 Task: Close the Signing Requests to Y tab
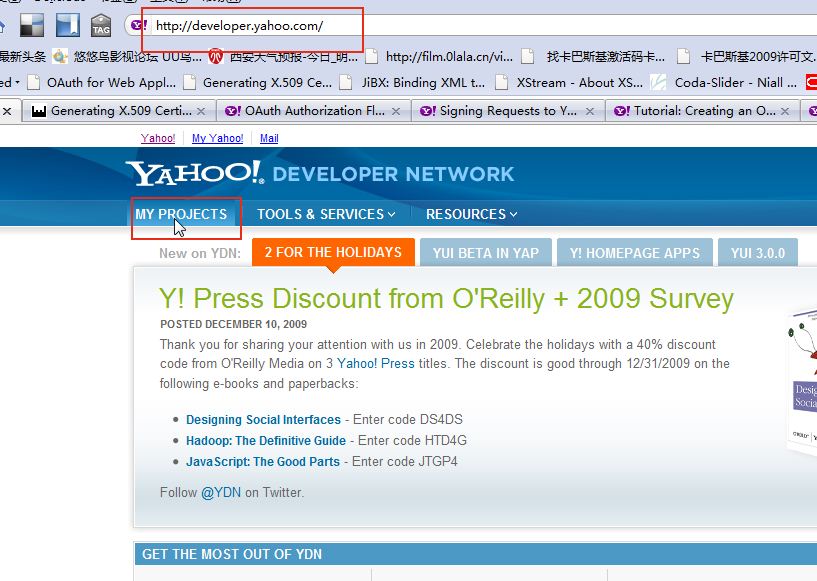point(590,111)
